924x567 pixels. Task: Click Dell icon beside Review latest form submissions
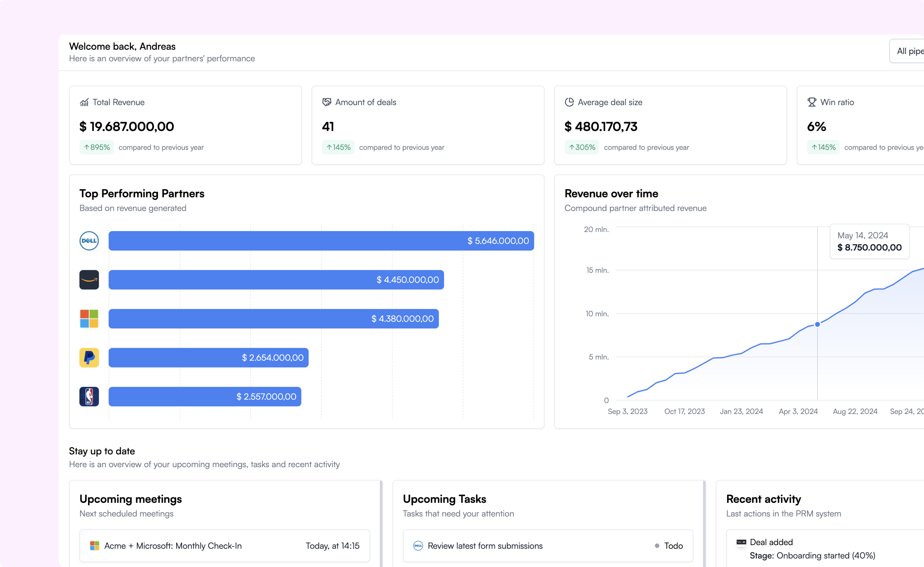coord(418,546)
